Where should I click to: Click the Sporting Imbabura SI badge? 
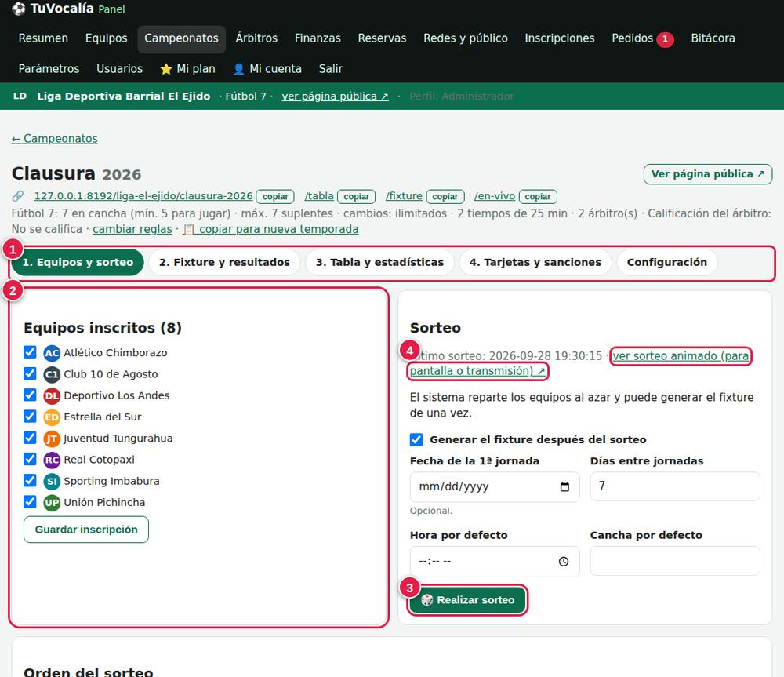[52, 482]
